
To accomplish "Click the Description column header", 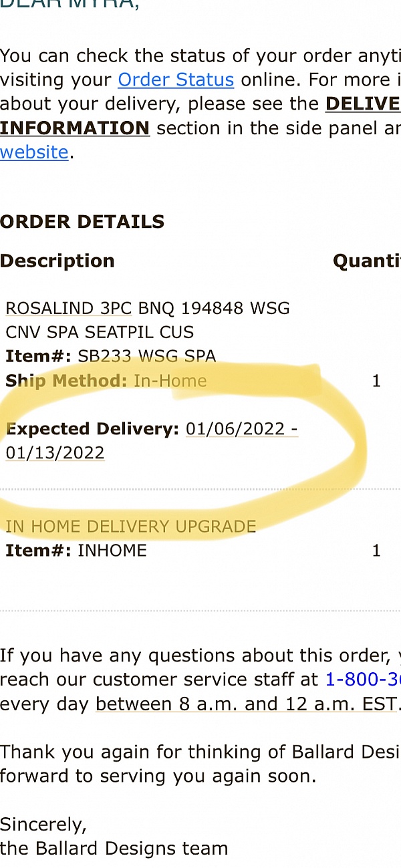I will tap(57, 261).
